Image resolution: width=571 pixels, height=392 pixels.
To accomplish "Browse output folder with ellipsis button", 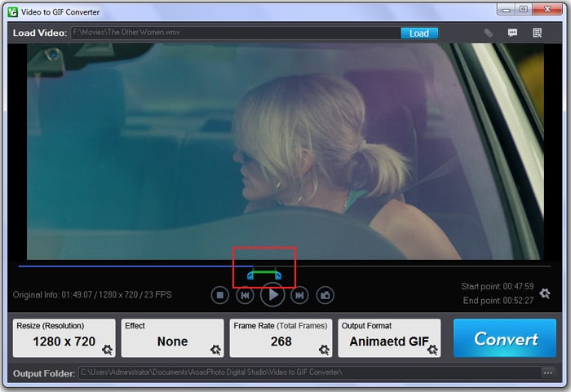I will [548, 372].
